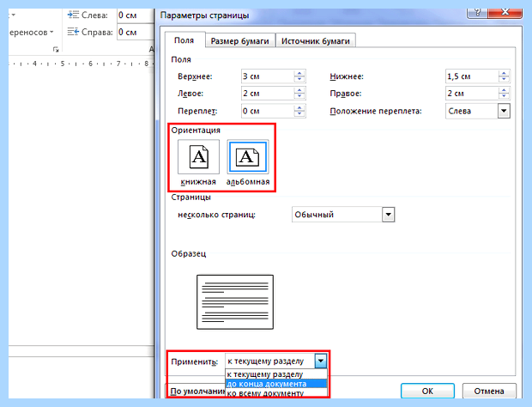Choose ко всему документу option

click(276, 393)
